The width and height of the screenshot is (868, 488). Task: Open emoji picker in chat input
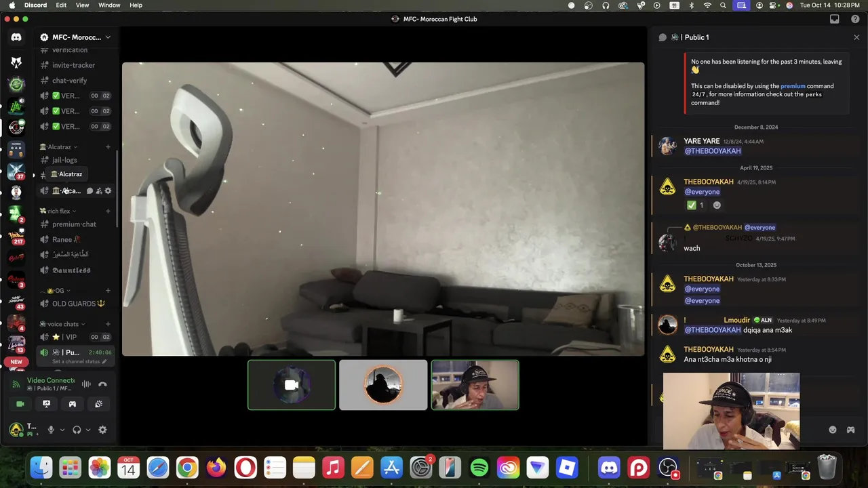[x=833, y=430]
